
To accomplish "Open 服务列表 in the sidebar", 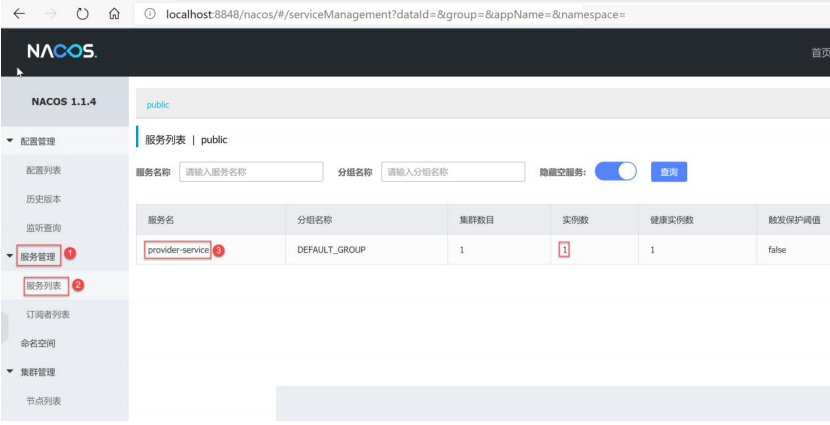I will click(43, 286).
